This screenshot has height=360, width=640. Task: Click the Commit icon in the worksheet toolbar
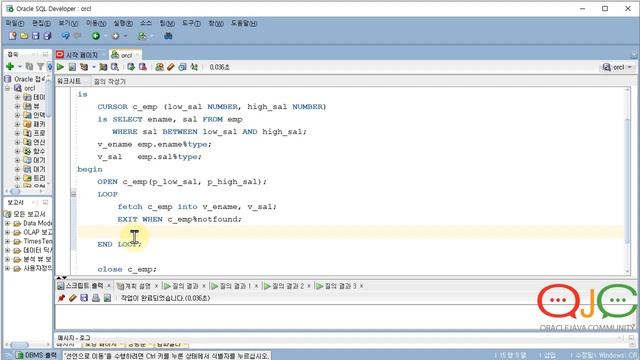pyautogui.click(x=131, y=67)
